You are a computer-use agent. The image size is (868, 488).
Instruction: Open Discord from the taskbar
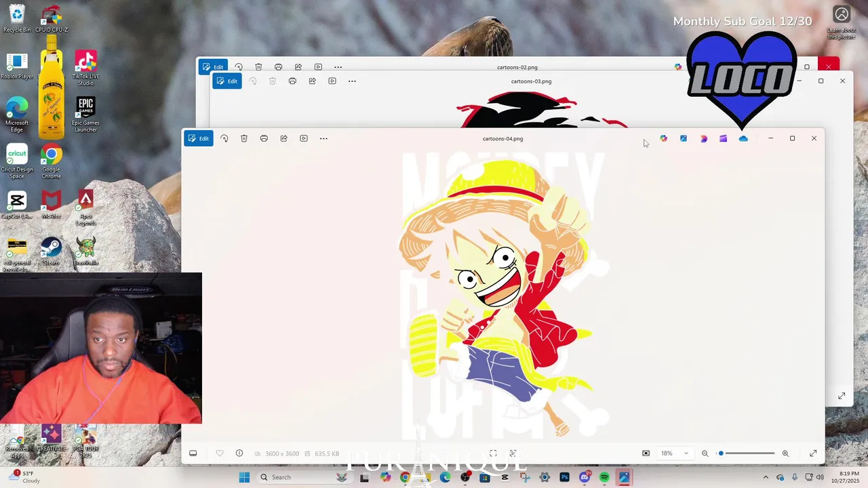click(x=585, y=477)
